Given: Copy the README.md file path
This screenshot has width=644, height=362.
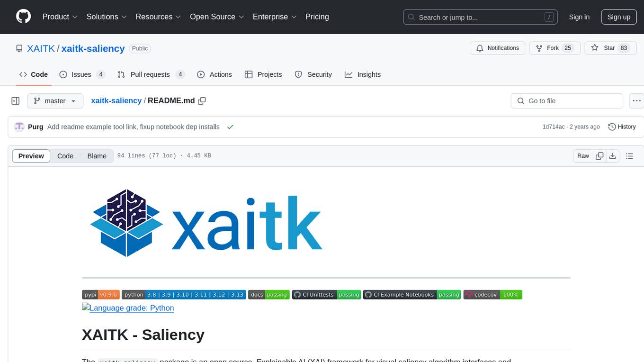Looking at the screenshot, I should [x=202, y=101].
